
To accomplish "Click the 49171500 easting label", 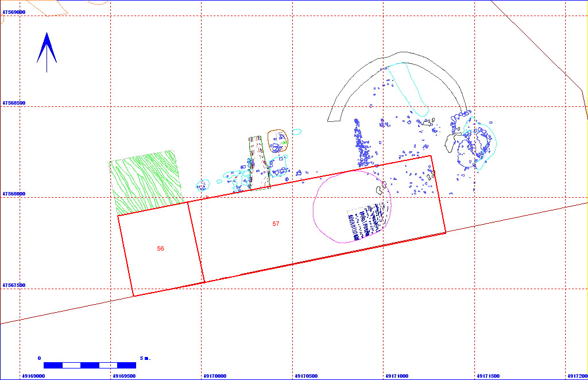I will pos(488,376).
